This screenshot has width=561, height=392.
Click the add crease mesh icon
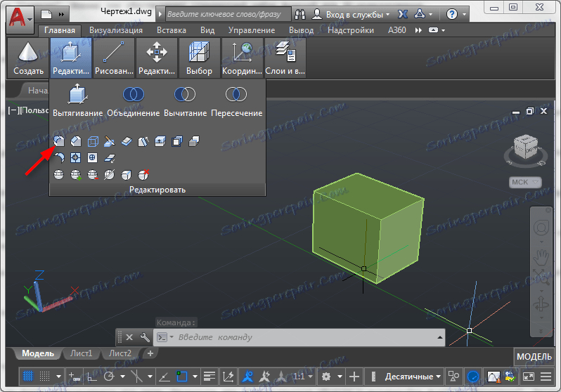(x=126, y=174)
